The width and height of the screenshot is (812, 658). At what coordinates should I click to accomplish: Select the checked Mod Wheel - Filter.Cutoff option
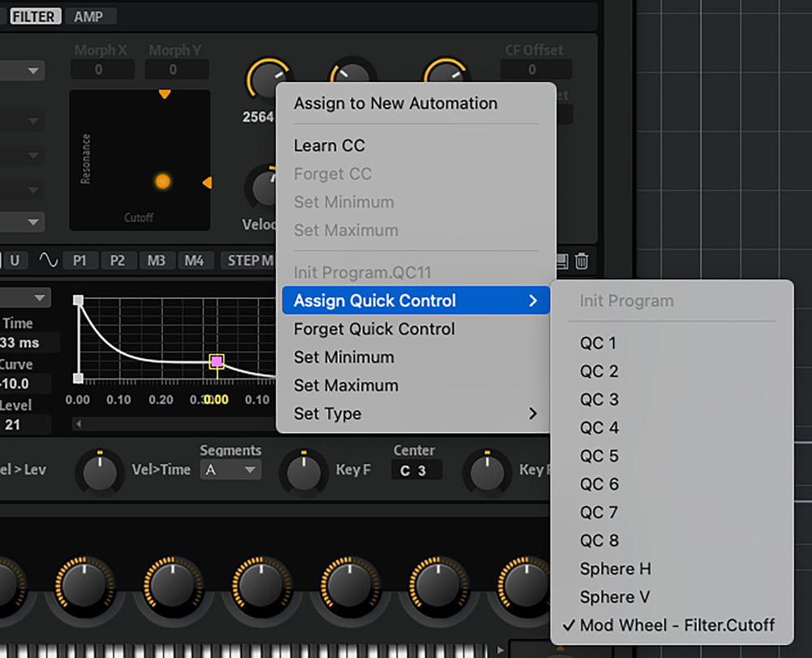point(676,625)
